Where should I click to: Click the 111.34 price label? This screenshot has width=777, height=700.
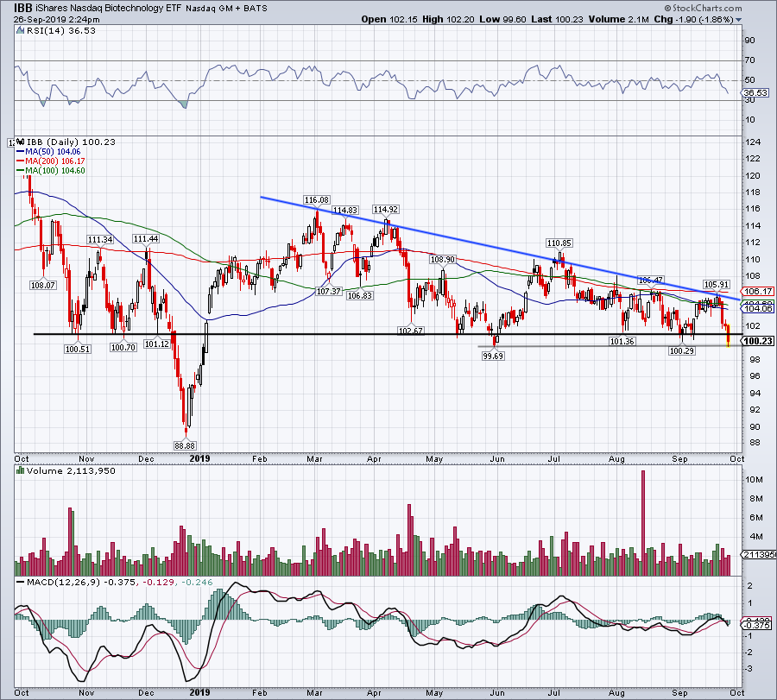point(100,239)
